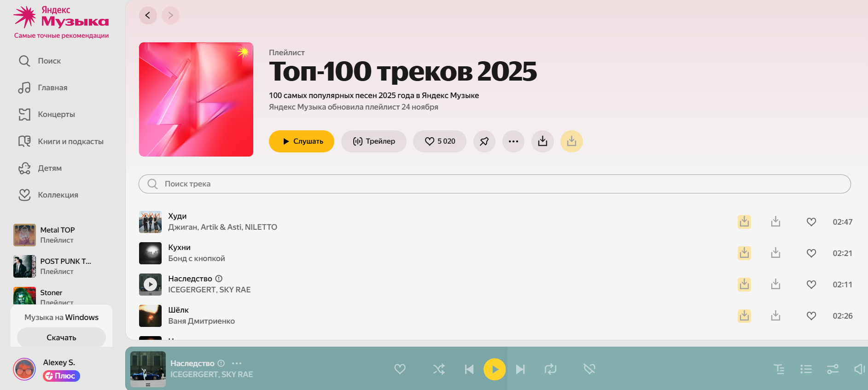
Task: Pin the playlist using the pin icon
Action: 484,141
